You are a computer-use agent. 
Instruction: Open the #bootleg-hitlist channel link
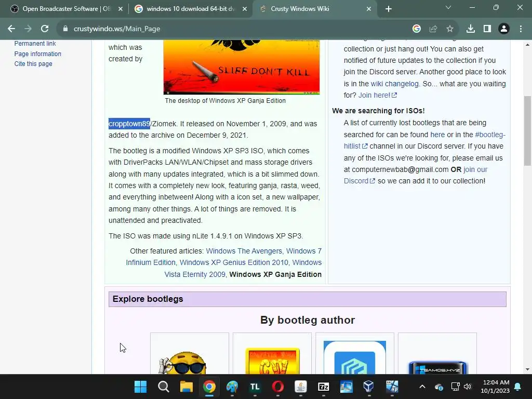click(x=490, y=135)
